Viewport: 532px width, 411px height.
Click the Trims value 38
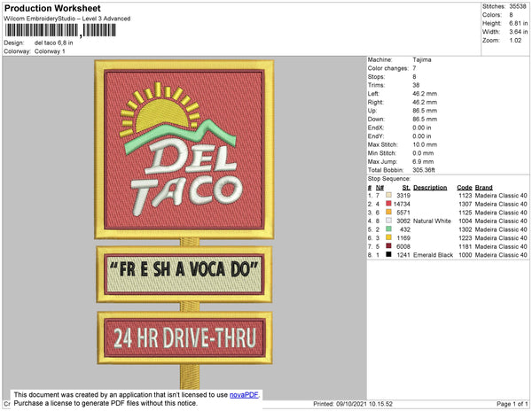(416, 85)
